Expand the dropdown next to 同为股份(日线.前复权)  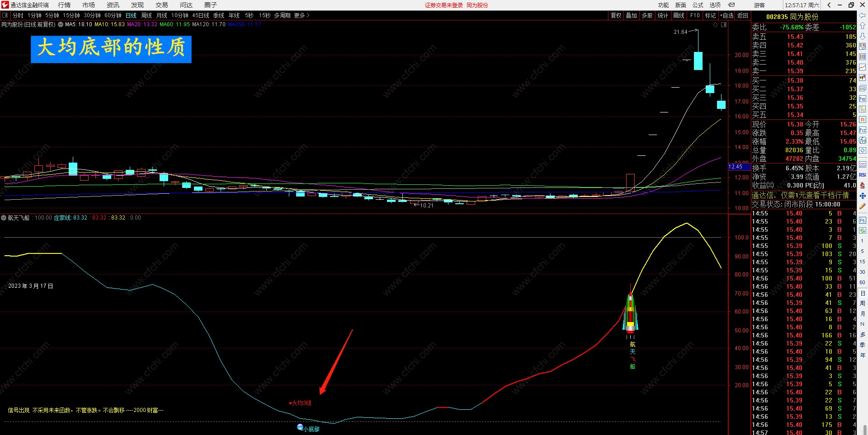(x=61, y=24)
